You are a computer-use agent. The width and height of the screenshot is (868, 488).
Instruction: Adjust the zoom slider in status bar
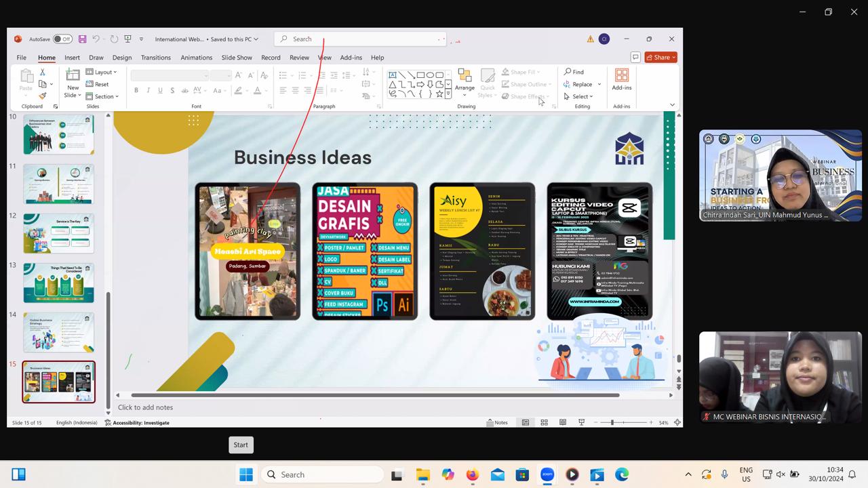(x=612, y=422)
